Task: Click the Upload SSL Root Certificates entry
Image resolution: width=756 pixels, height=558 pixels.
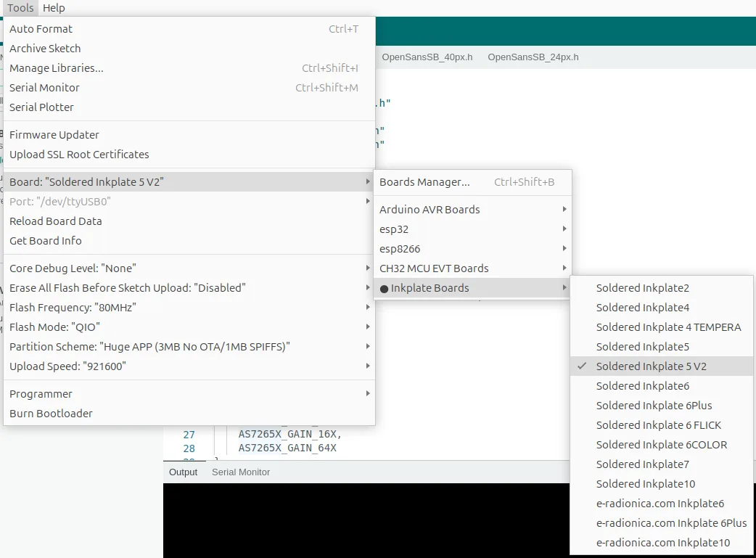Action: click(x=79, y=155)
